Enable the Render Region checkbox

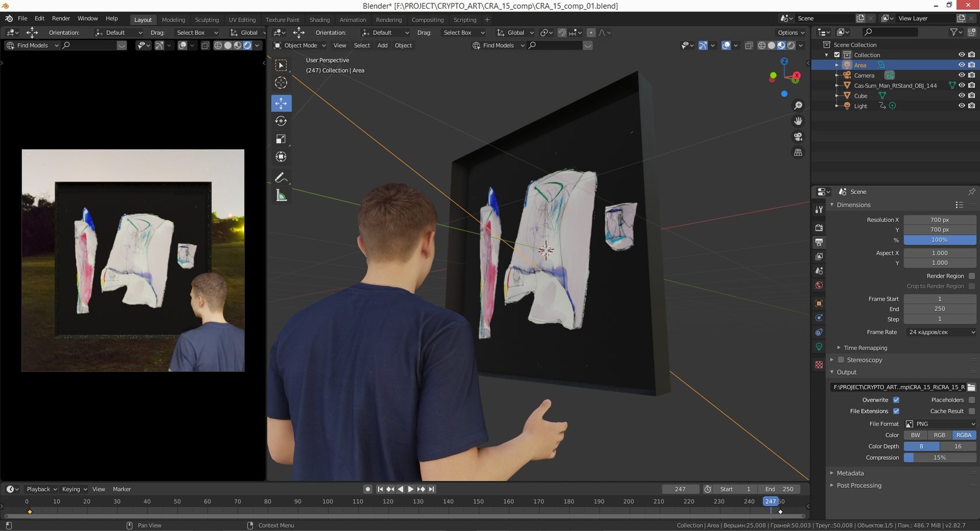click(971, 276)
